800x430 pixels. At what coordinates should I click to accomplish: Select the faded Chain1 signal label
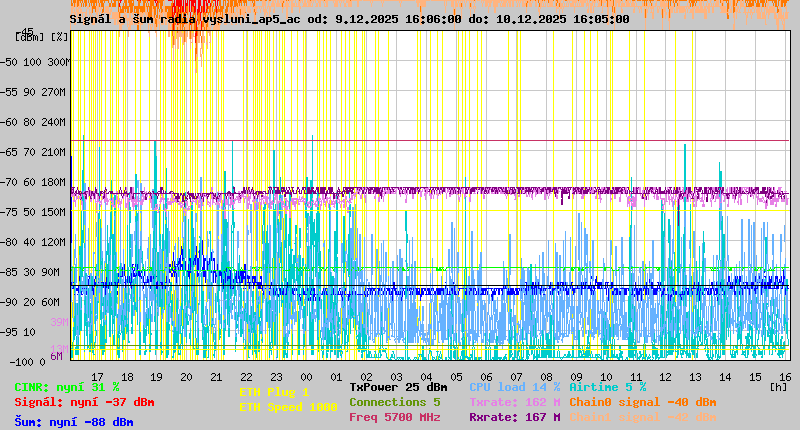(642, 417)
